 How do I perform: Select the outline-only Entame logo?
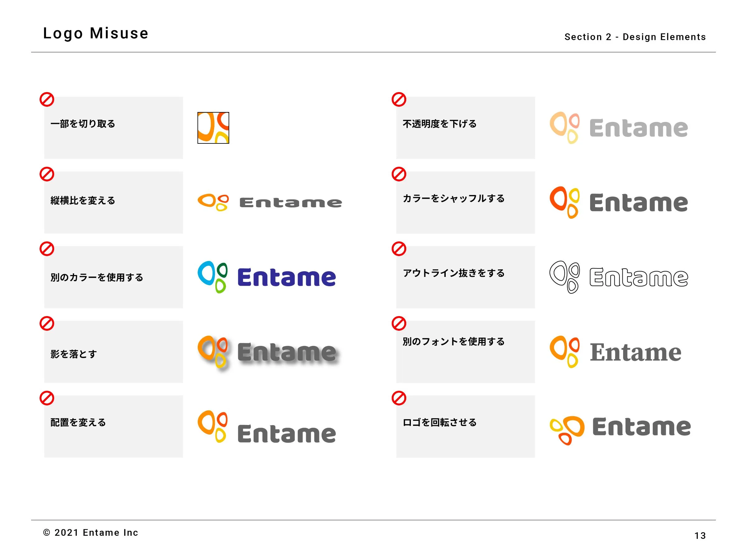(x=619, y=277)
